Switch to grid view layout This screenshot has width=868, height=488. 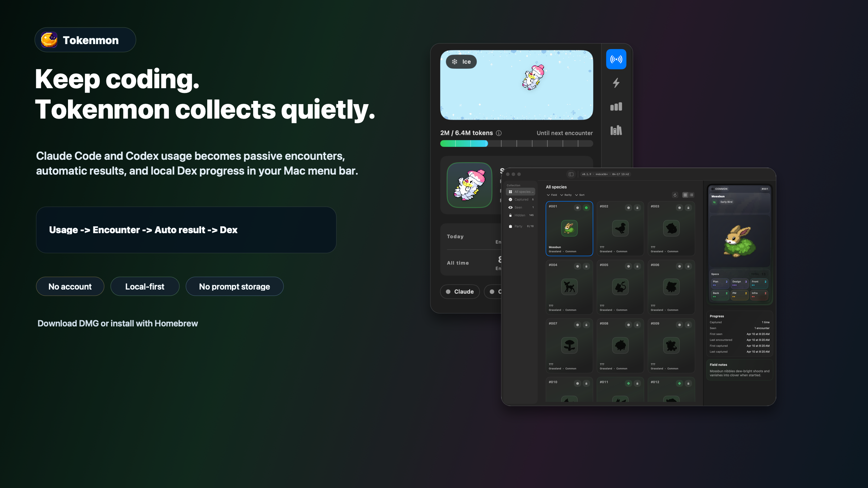point(685,195)
